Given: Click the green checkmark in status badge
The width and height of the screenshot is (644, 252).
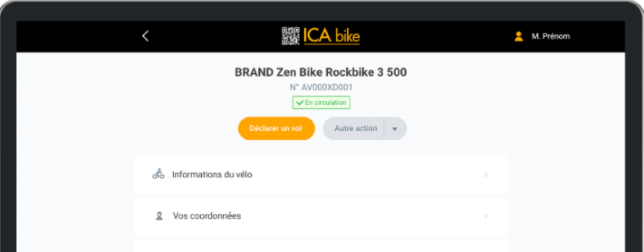Looking at the screenshot, I should (x=299, y=102).
